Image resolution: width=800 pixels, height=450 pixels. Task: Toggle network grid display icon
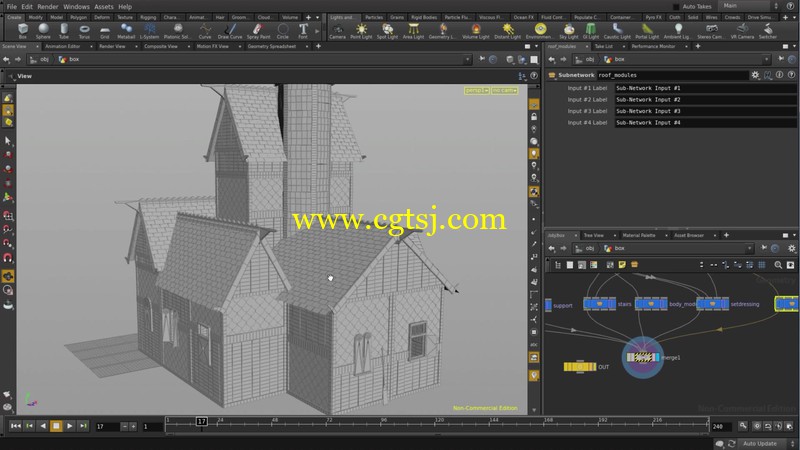762,265
